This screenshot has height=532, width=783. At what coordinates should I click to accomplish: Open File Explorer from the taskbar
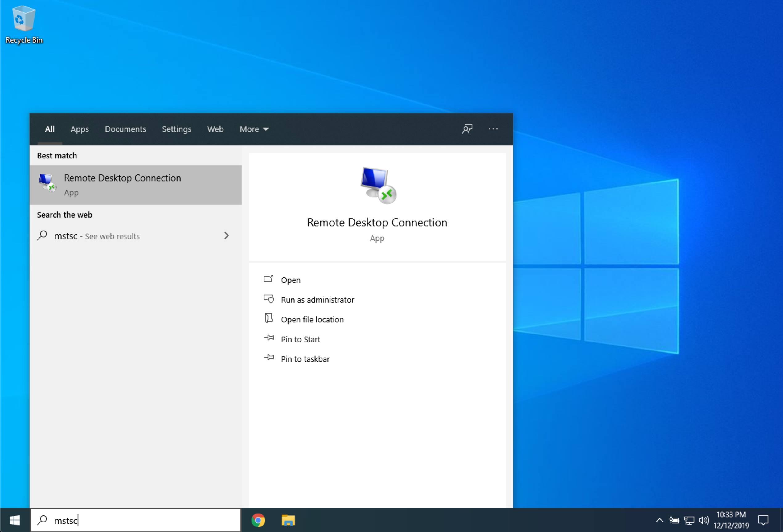(288, 520)
